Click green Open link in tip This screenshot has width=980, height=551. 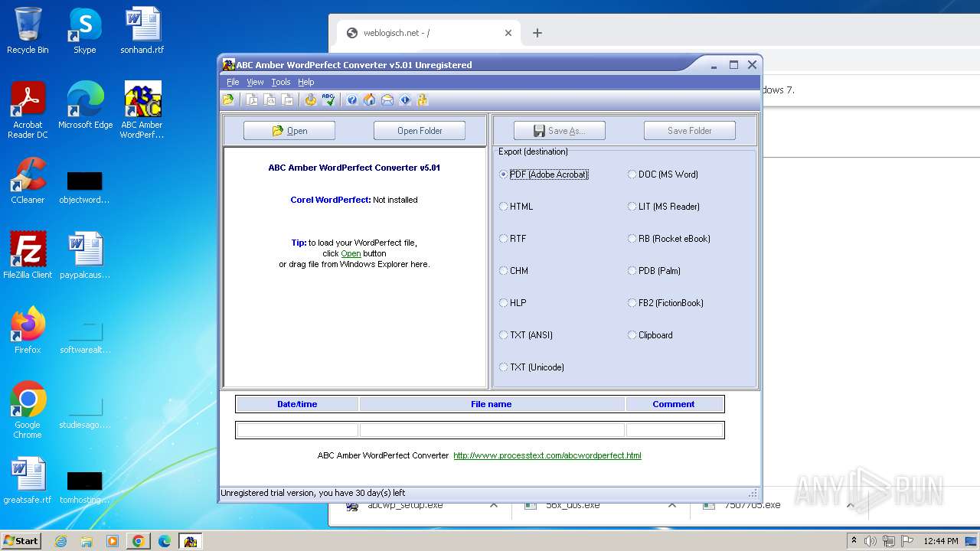coord(351,253)
